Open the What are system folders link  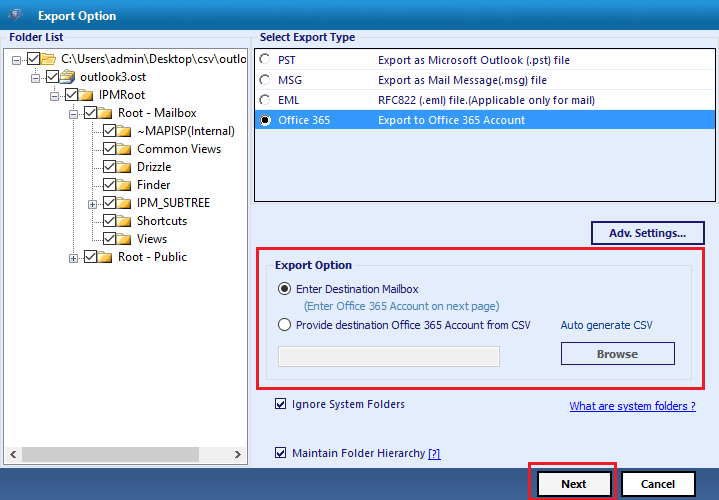click(x=632, y=406)
